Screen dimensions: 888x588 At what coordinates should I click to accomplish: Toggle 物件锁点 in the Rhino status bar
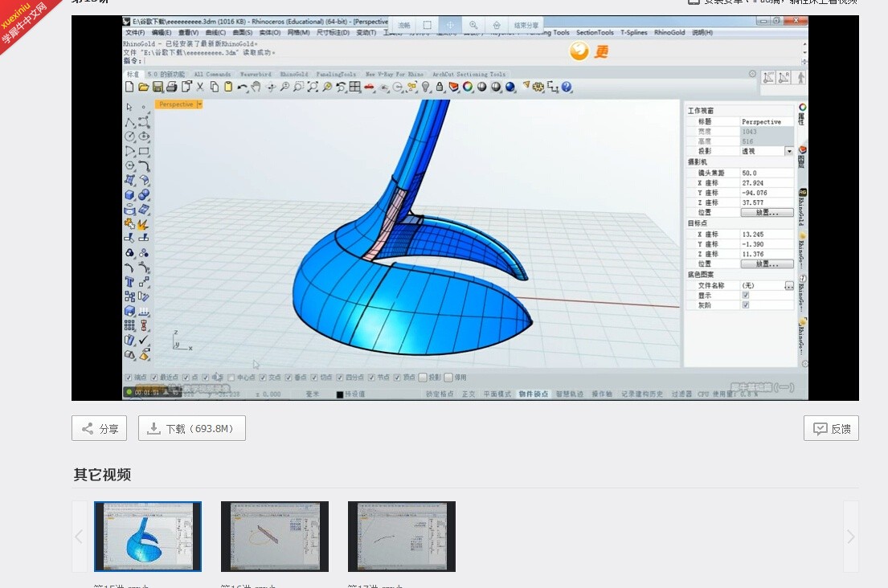[x=534, y=394]
